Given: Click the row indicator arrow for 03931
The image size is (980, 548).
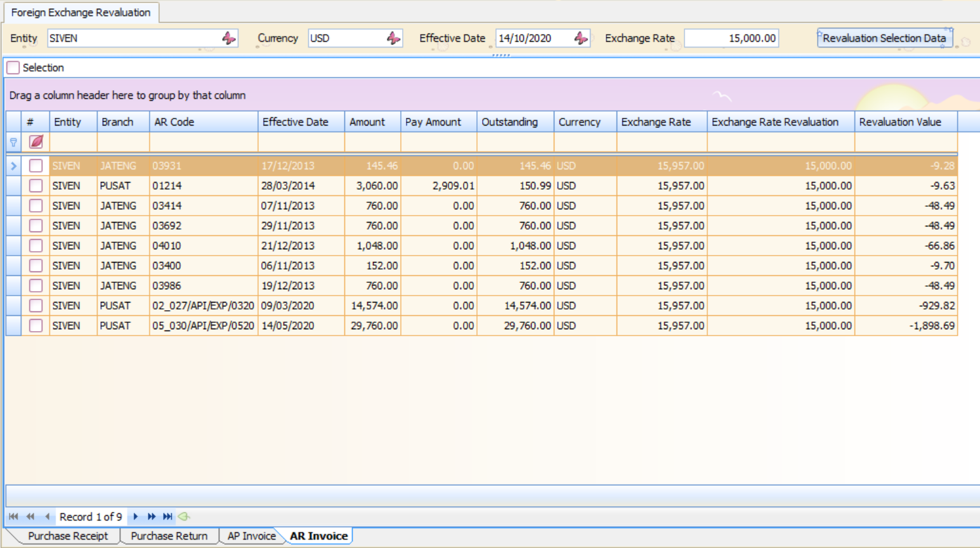Looking at the screenshot, I should [13, 166].
